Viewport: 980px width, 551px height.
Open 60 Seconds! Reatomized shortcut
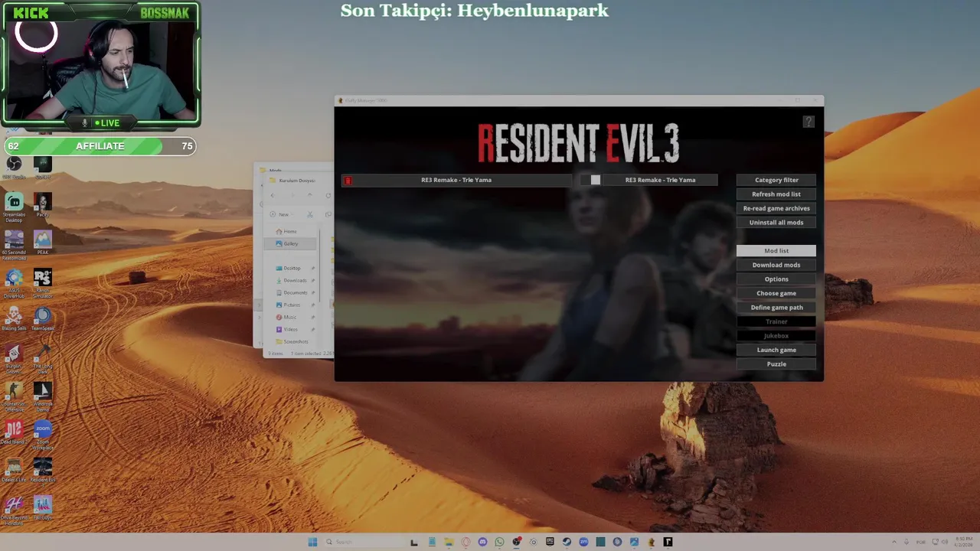[x=14, y=244]
